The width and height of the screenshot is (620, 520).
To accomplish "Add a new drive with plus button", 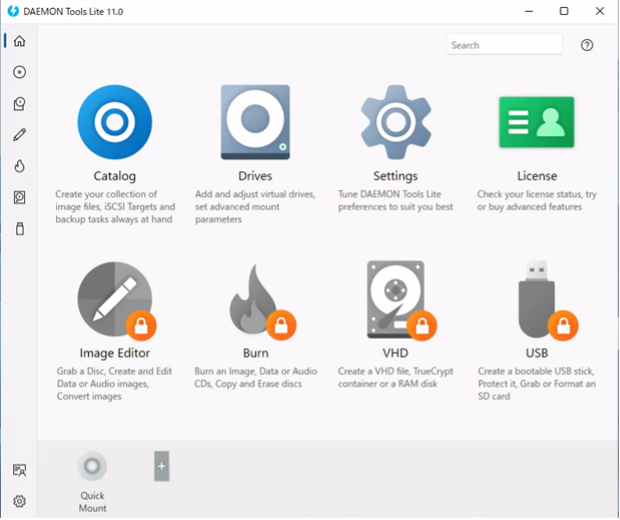I will click(x=161, y=466).
